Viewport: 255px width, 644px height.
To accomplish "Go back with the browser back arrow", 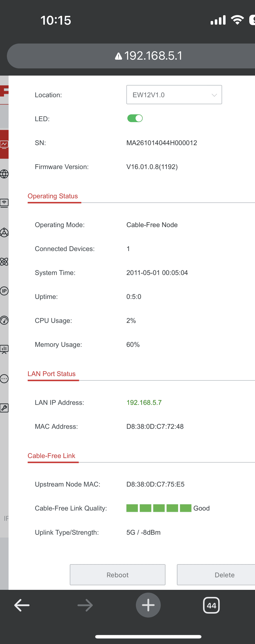I will (x=22, y=605).
